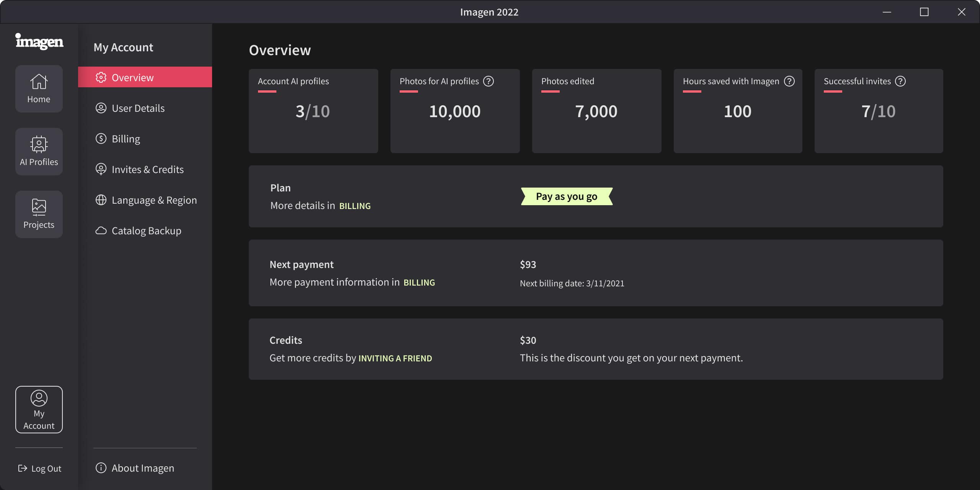Click the Pay as you go badge
Screen dimensions: 980x490
pyautogui.click(x=566, y=196)
